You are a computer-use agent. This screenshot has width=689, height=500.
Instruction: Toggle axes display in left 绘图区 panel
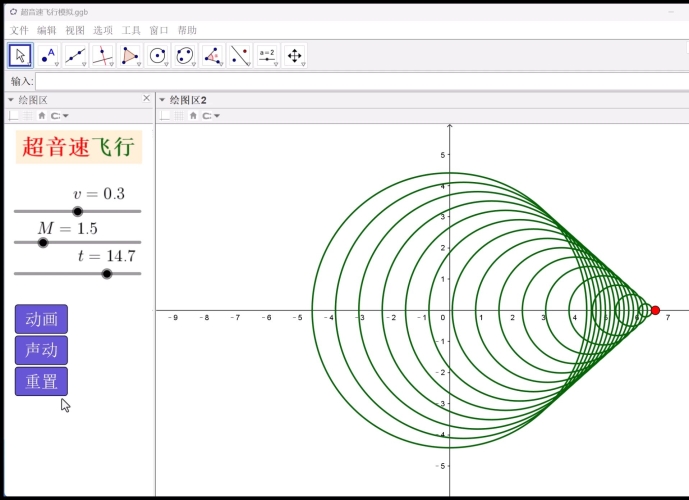click(14, 116)
